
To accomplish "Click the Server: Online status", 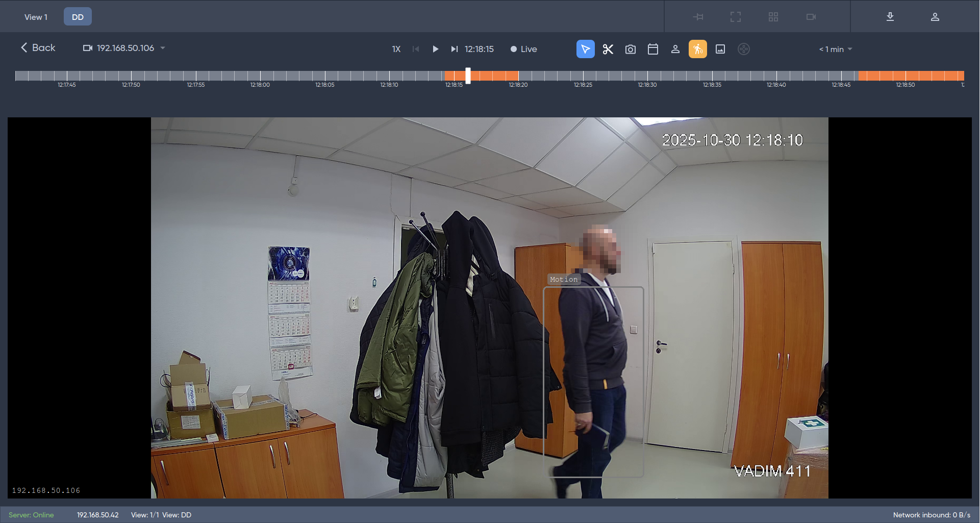I will coord(31,515).
